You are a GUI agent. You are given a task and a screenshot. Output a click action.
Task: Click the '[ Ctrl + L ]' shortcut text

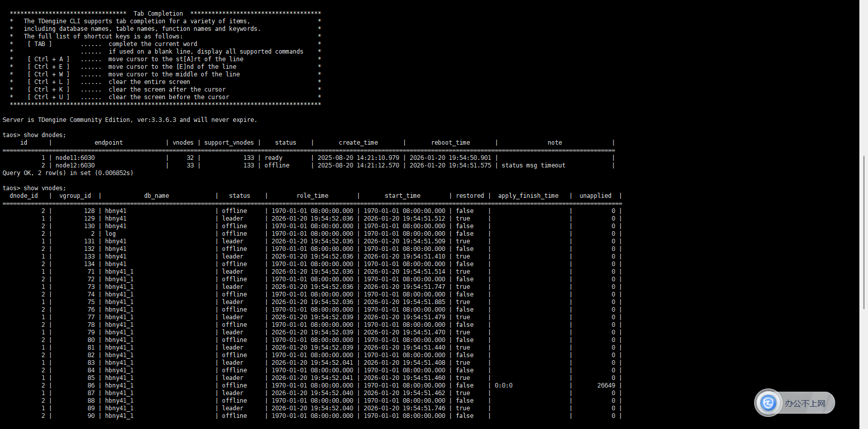coord(49,82)
